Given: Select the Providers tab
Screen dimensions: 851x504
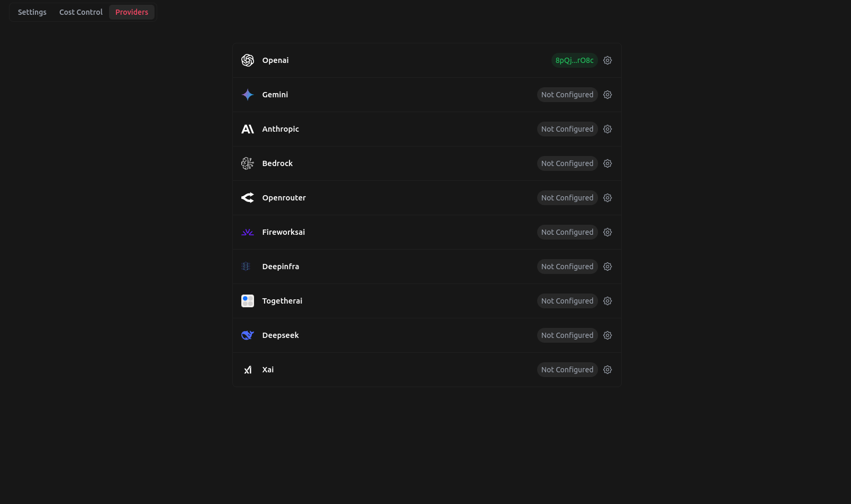Looking at the screenshot, I should (132, 12).
